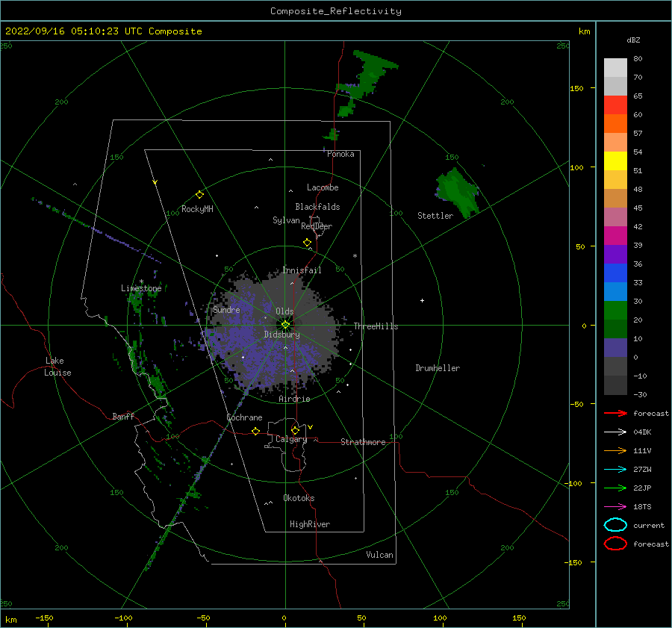Click the purple 39-36 dBZ color swatch
672x628 pixels.
tap(615, 255)
